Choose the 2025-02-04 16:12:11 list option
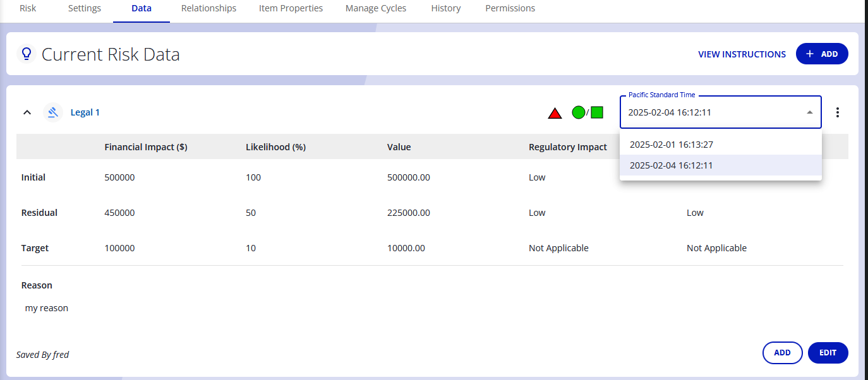 (671, 165)
